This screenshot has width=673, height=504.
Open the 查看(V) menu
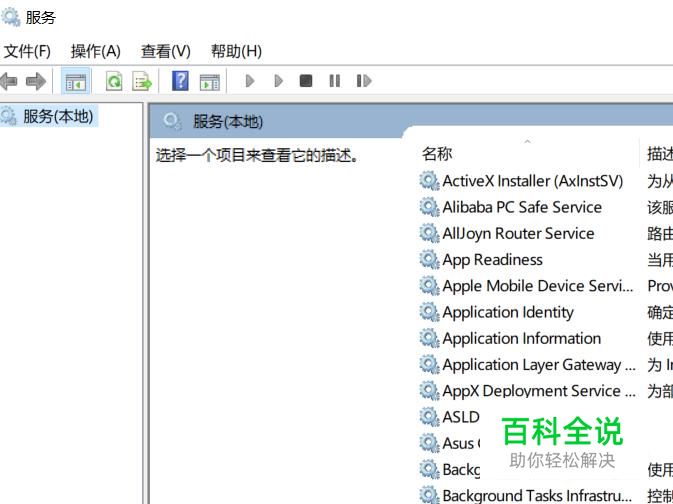pos(165,52)
